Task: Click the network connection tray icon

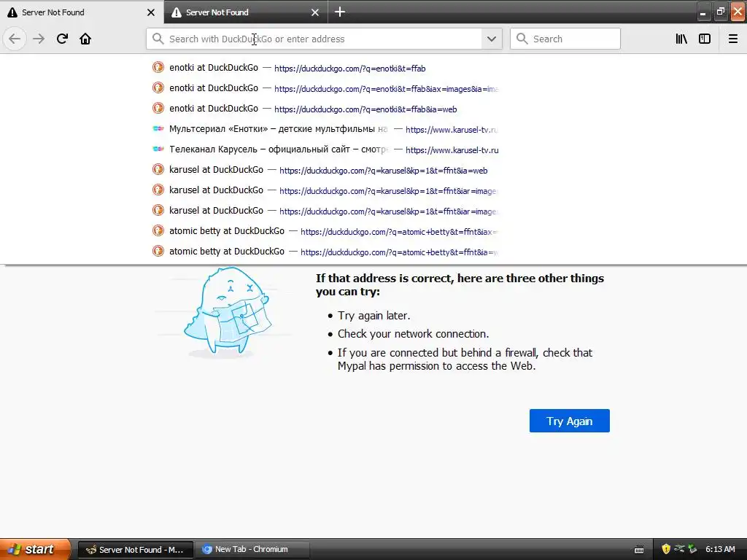Action: pyautogui.click(x=679, y=549)
